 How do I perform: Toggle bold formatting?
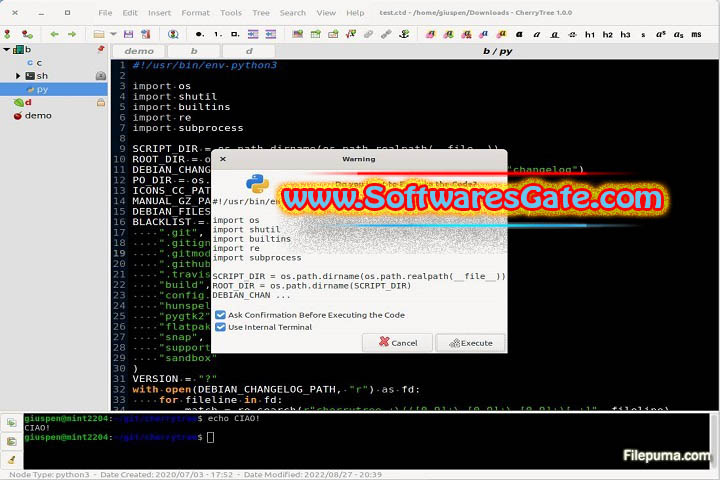pyautogui.click(x=519, y=34)
